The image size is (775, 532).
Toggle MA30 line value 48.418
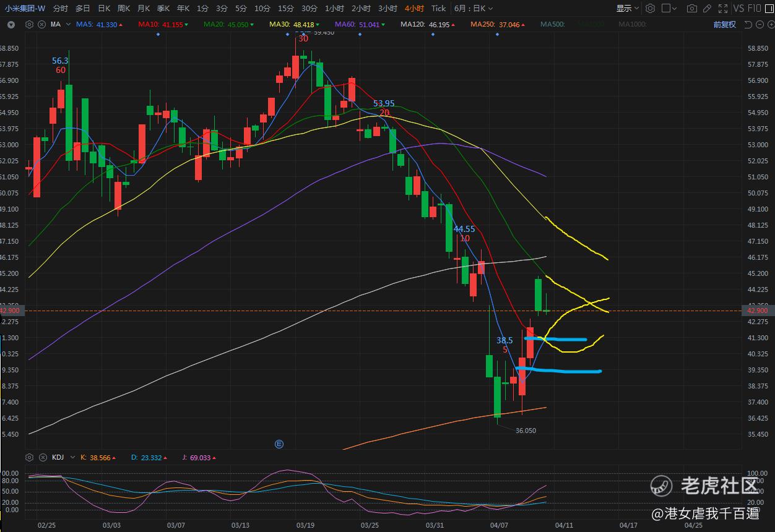click(x=294, y=24)
